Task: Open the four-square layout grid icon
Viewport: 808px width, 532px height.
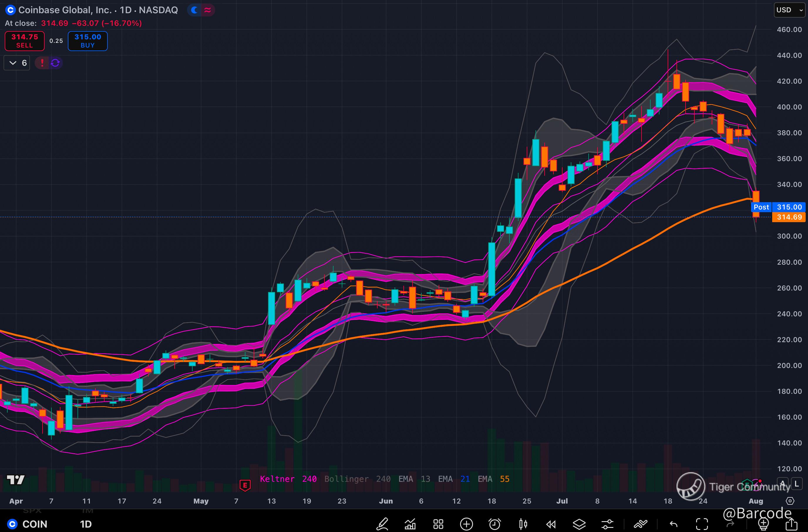Action: tap(438, 524)
